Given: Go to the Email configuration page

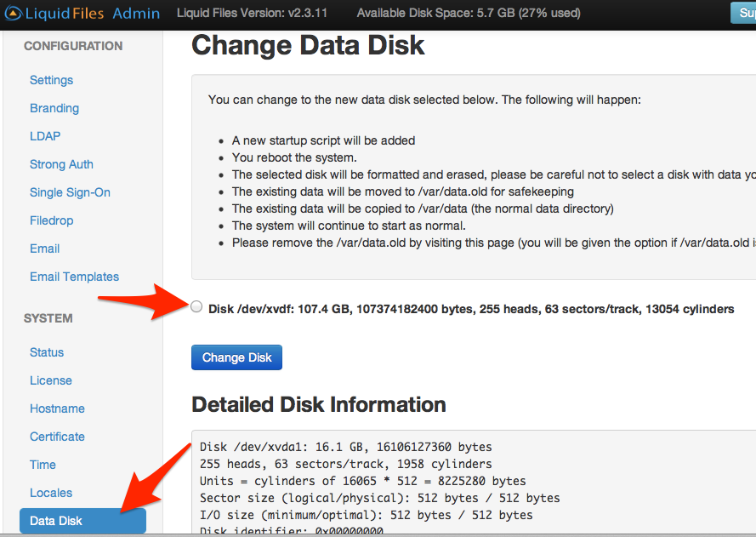Looking at the screenshot, I should (44, 249).
